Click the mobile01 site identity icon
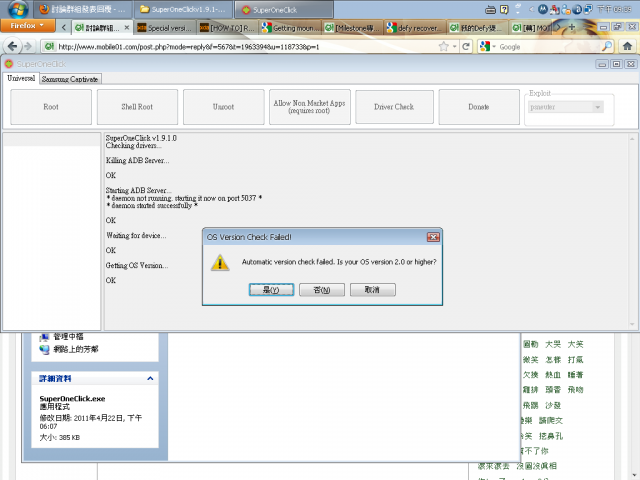The image size is (640, 480). (x=49, y=47)
